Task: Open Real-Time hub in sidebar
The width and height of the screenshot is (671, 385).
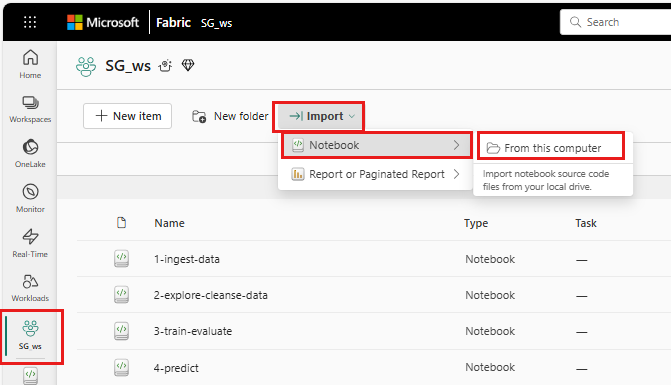Action: pyautogui.click(x=30, y=243)
